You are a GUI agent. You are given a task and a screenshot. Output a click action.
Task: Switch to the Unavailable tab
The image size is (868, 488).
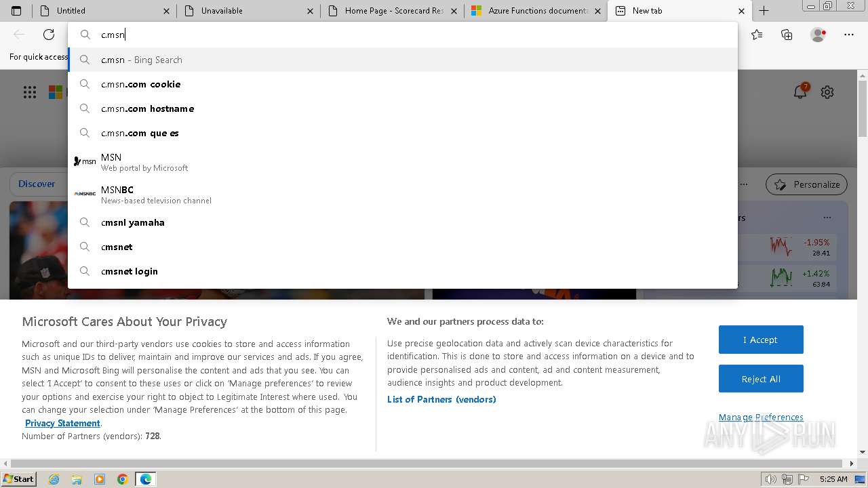[248, 11]
